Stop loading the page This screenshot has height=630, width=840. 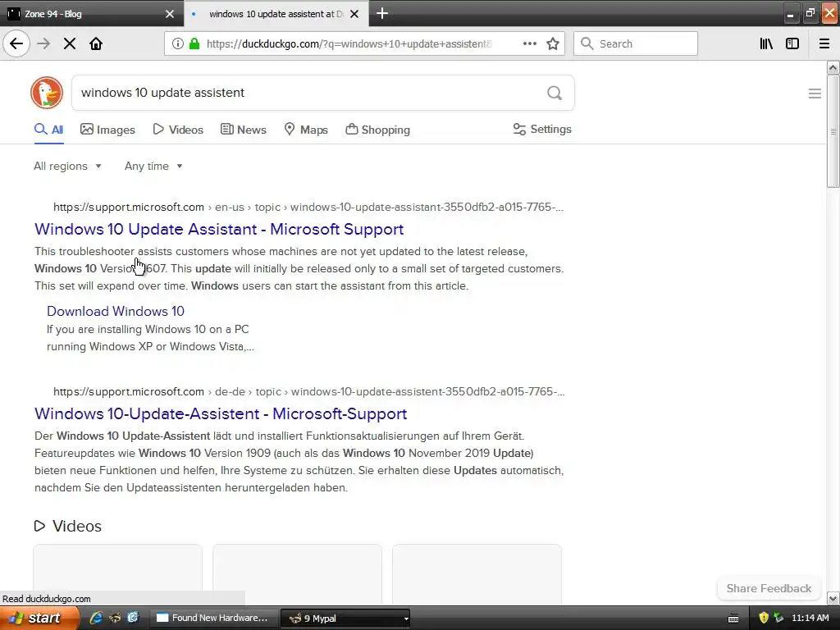pos(70,43)
